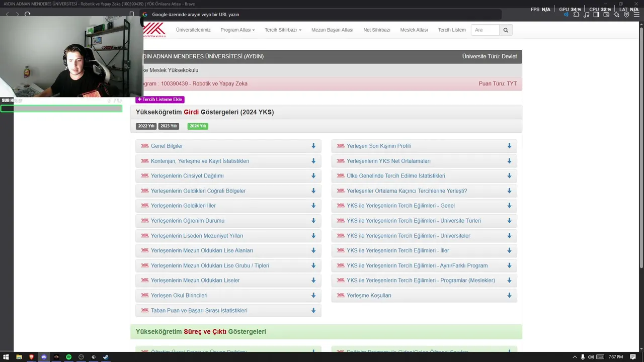Open Windows Start menu
Image resolution: width=644 pixels, height=362 pixels.
click(x=6, y=357)
